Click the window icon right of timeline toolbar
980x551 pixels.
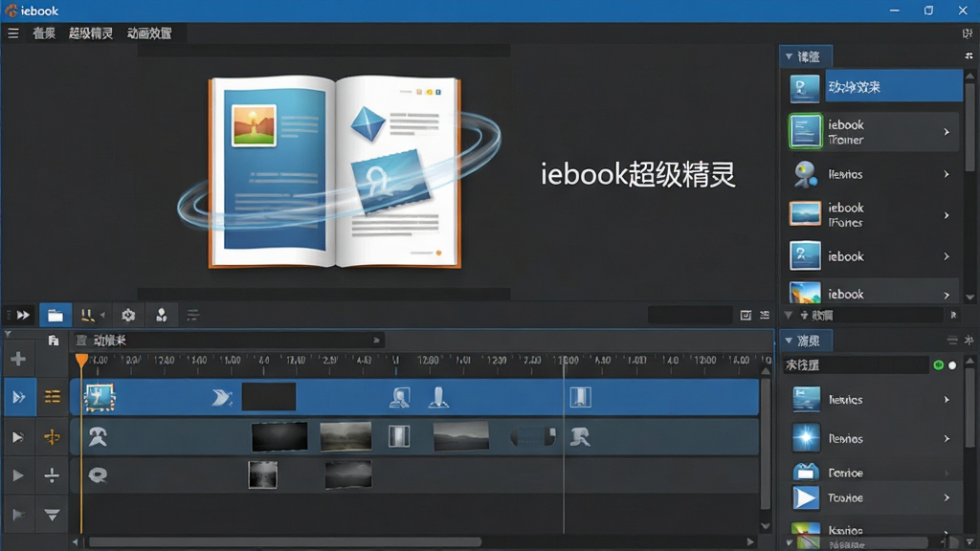pyautogui.click(x=746, y=316)
